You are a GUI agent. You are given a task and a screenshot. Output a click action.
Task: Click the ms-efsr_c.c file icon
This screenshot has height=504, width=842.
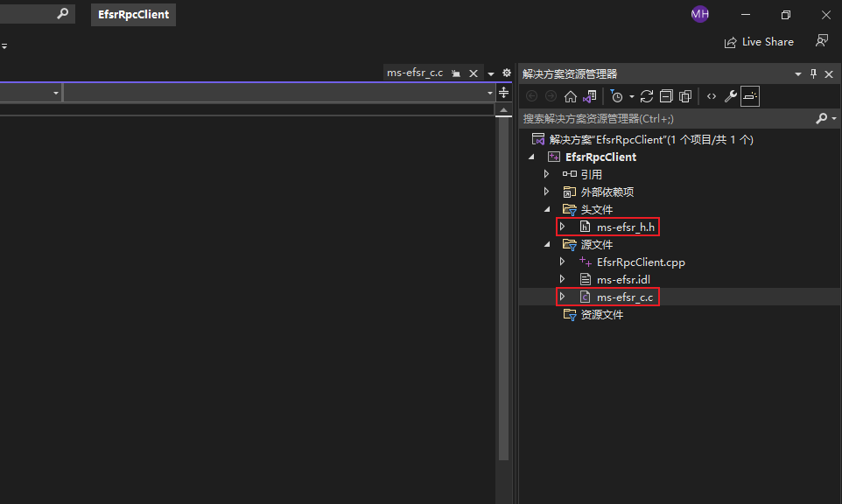[585, 297]
